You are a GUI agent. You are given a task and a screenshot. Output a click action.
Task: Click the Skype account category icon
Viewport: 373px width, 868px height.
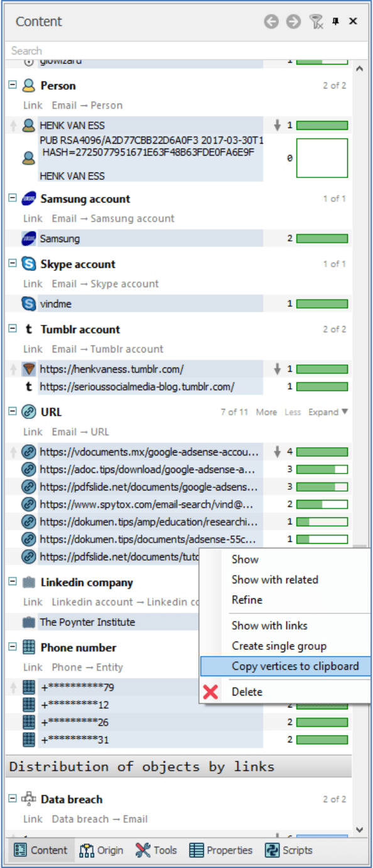coord(28,264)
